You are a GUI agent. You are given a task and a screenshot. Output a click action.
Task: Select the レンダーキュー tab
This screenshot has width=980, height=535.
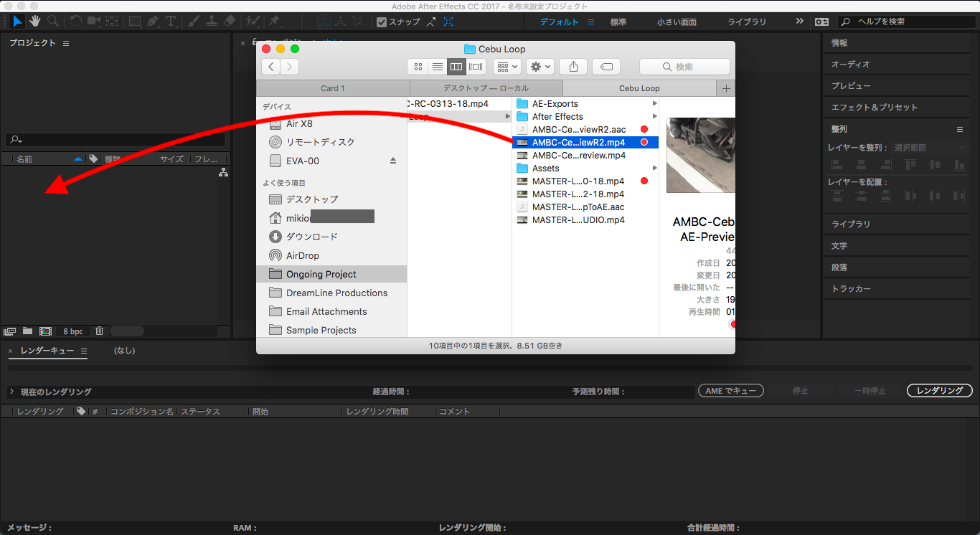(x=47, y=351)
